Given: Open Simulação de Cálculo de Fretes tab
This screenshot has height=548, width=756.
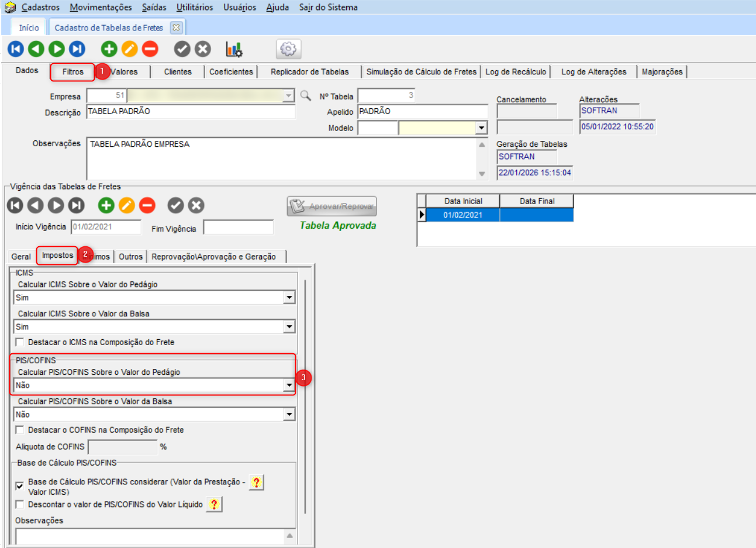Looking at the screenshot, I should coord(421,72).
